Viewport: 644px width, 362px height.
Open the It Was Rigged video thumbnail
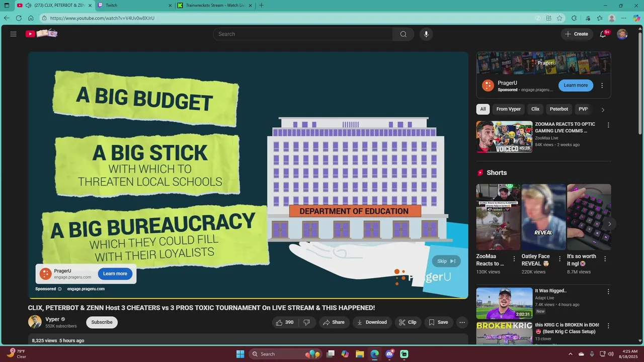504,303
